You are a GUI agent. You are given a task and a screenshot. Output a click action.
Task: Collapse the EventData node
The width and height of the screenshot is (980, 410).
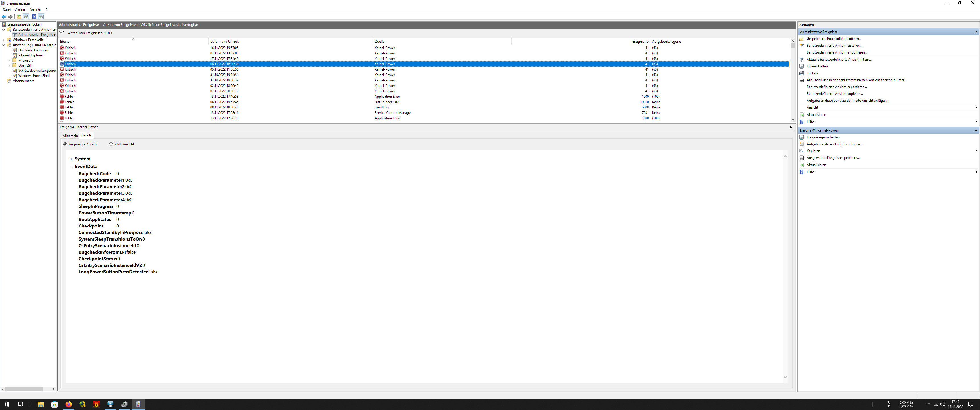click(71, 167)
